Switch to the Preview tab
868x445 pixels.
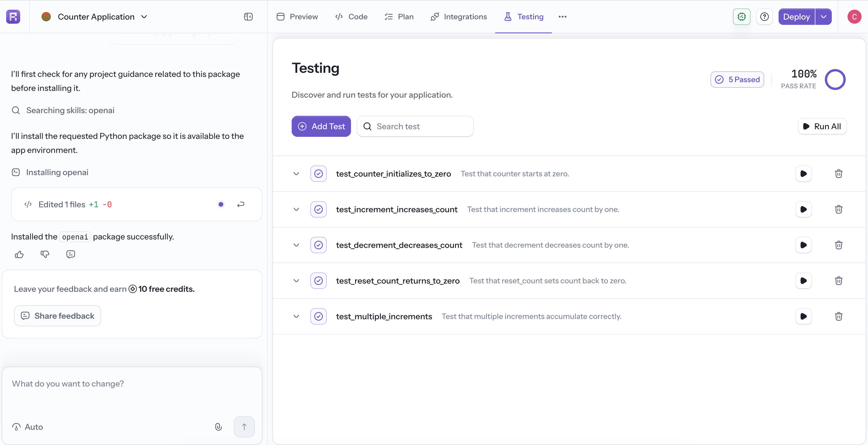297,16
